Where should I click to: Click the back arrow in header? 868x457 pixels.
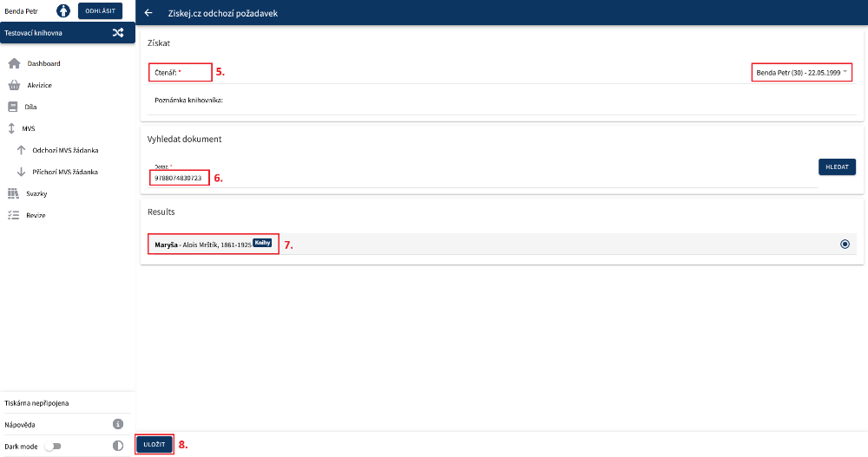coord(148,13)
